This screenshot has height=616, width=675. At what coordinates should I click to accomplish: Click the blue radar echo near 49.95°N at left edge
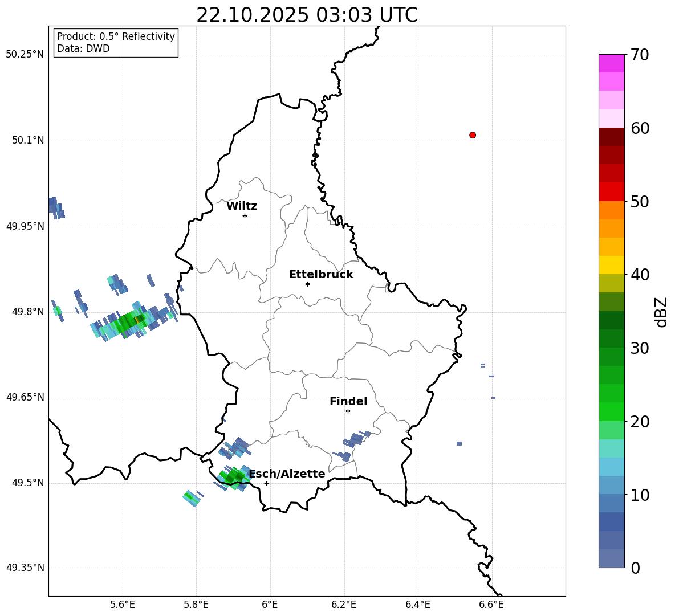point(56,208)
